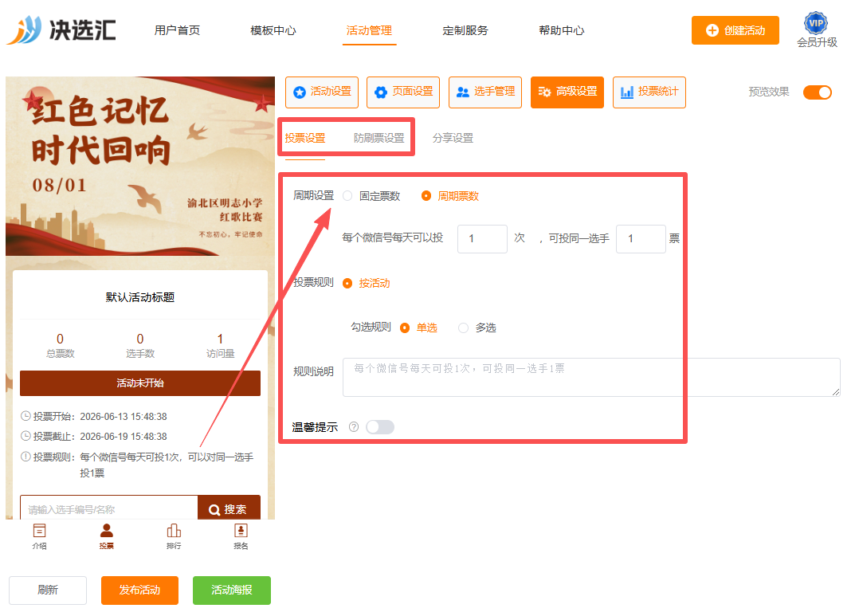Click the clock icon beside 投票开始
The width and height of the screenshot is (859, 616).
pos(25,416)
